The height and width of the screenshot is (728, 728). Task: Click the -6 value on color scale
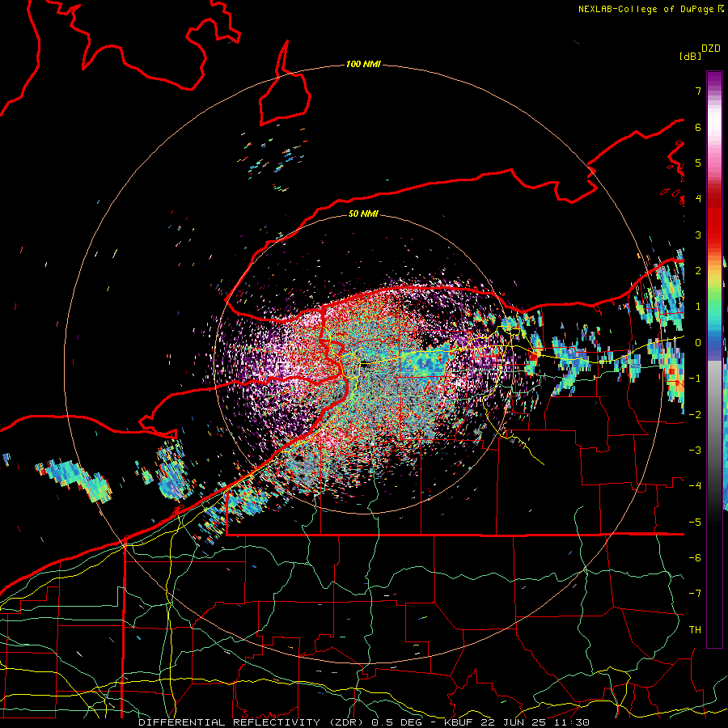[x=695, y=558]
